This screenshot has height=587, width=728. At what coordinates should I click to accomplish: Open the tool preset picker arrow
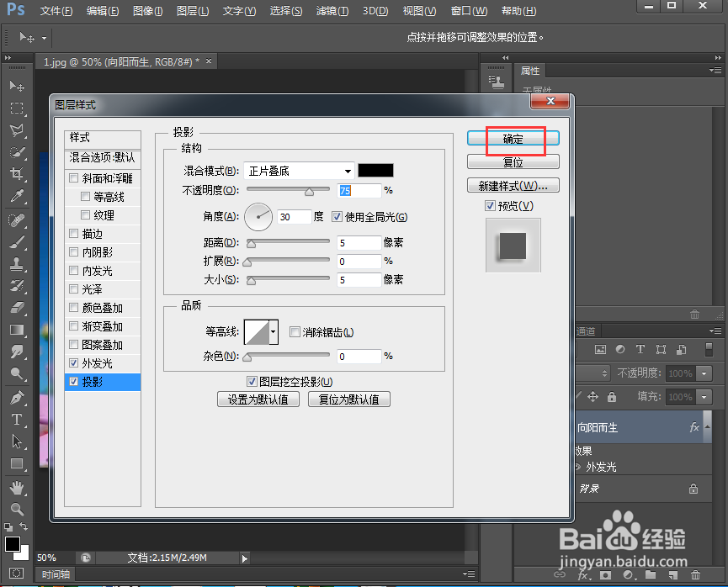[x=44, y=38]
